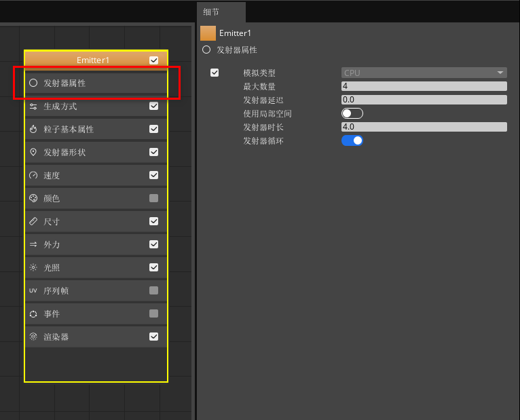Image resolution: width=520 pixels, height=420 pixels.
Task: Enable the 序列帧 module checkbox
Action: (x=153, y=290)
